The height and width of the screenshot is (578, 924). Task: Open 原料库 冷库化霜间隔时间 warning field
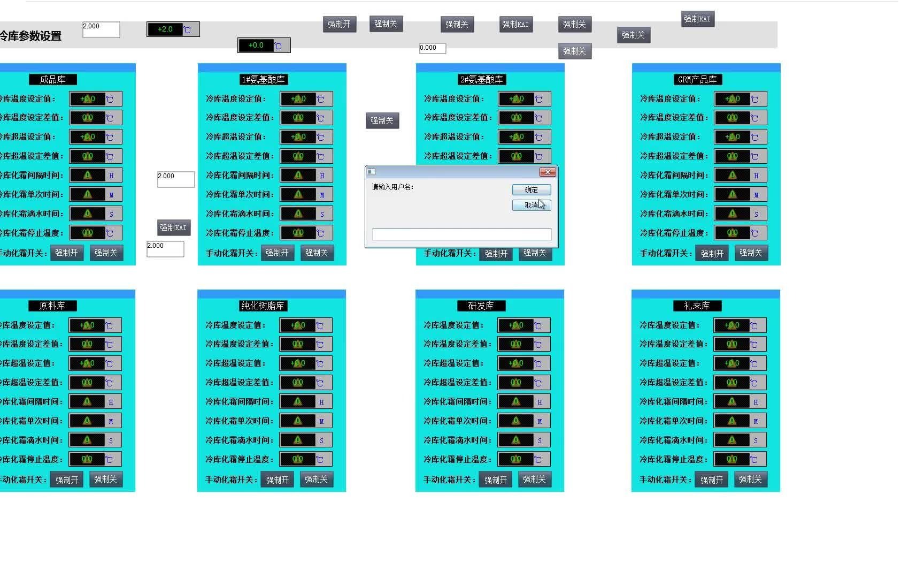95,401
